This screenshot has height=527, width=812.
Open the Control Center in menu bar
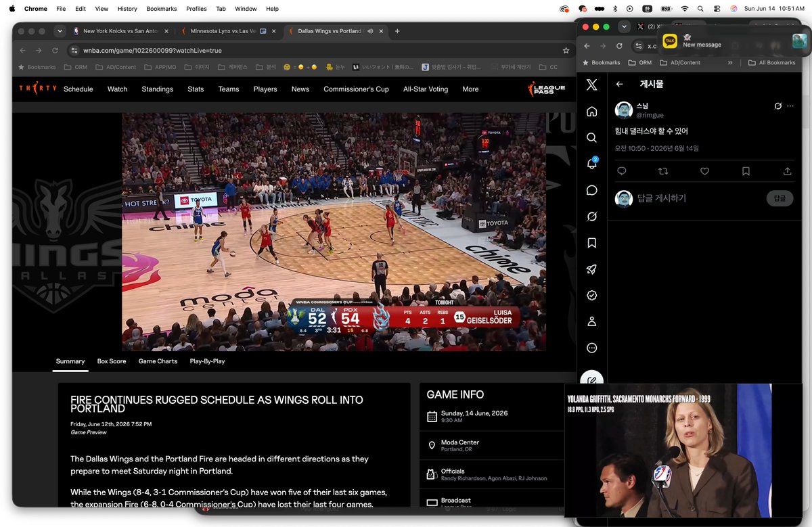point(718,9)
